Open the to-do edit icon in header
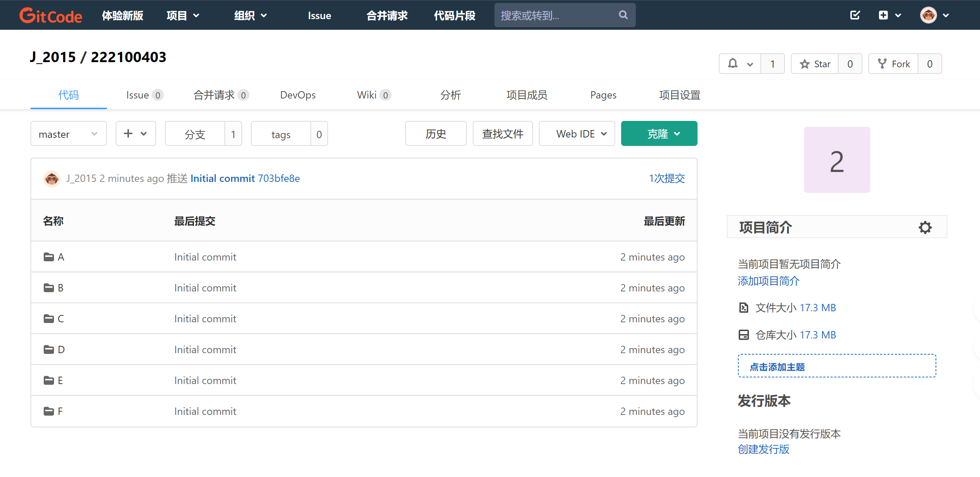980x477 pixels. click(x=855, y=15)
